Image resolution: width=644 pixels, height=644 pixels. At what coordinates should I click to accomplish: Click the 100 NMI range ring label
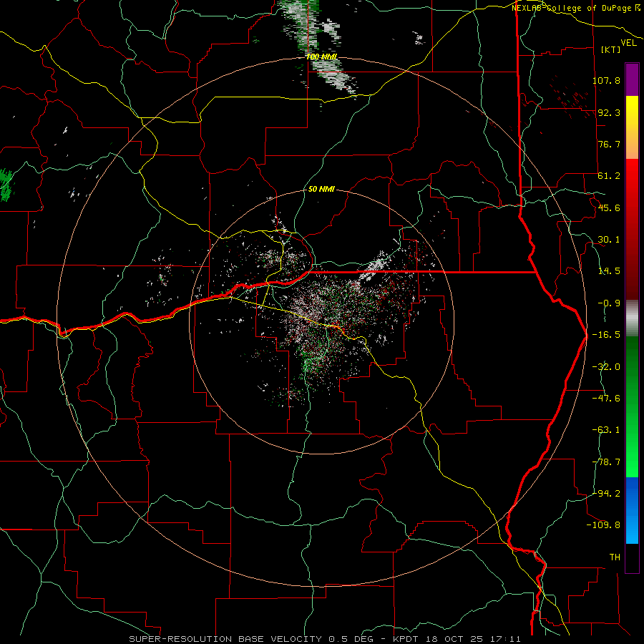[321, 57]
